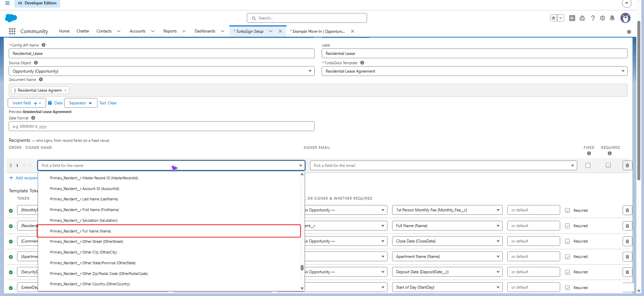Click the Favorites star icon
The height and width of the screenshot is (296, 644).
tap(553, 18)
